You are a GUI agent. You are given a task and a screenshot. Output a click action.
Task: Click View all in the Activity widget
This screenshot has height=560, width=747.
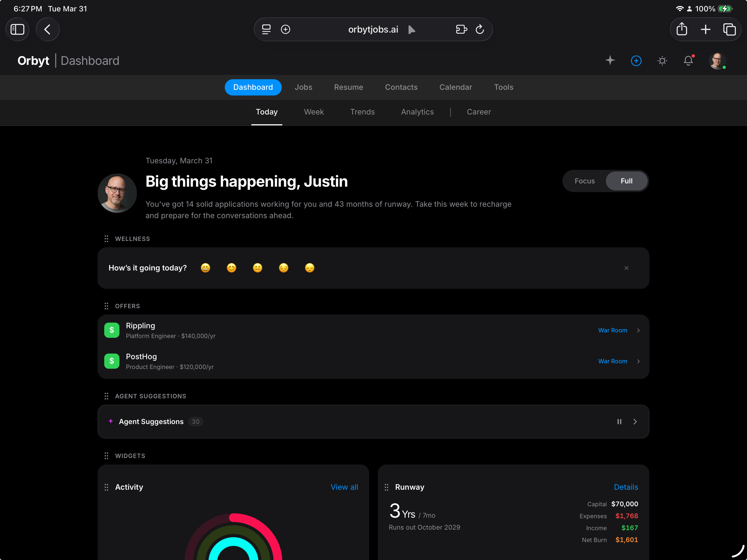[x=344, y=487]
